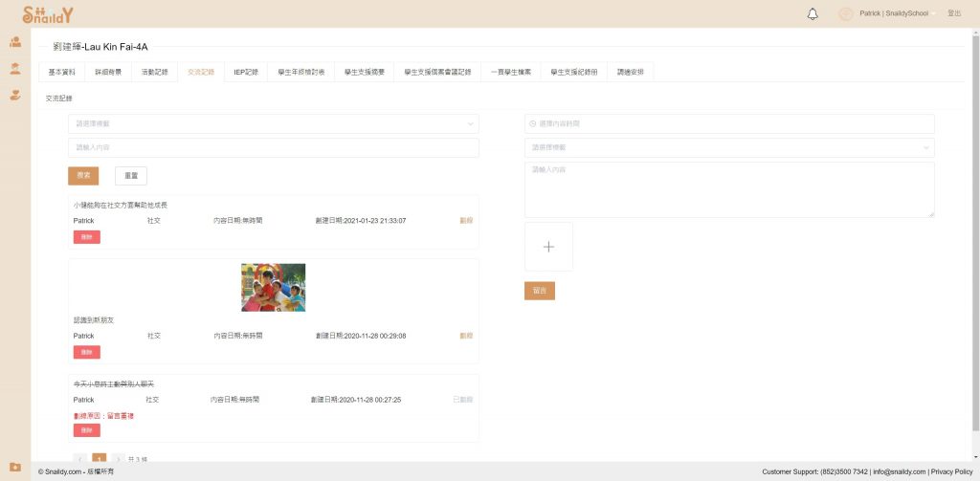Click the plus icon to add an attachment
Image resolution: width=980 pixels, height=481 pixels.
[x=548, y=247]
